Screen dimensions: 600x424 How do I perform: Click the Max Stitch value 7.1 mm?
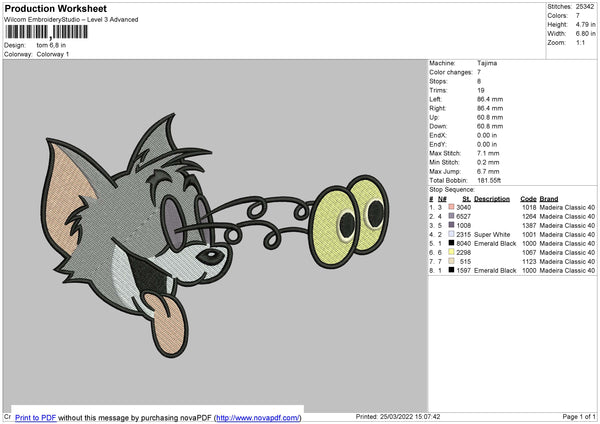(x=488, y=153)
